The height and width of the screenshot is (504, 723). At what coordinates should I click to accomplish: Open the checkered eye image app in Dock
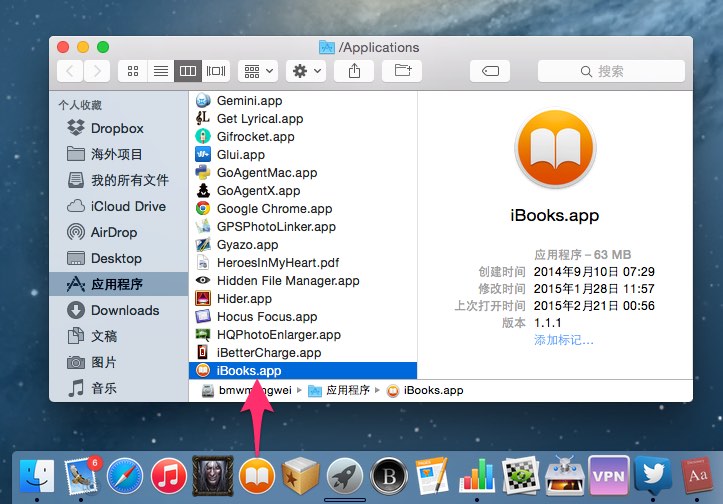click(x=521, y=476)
